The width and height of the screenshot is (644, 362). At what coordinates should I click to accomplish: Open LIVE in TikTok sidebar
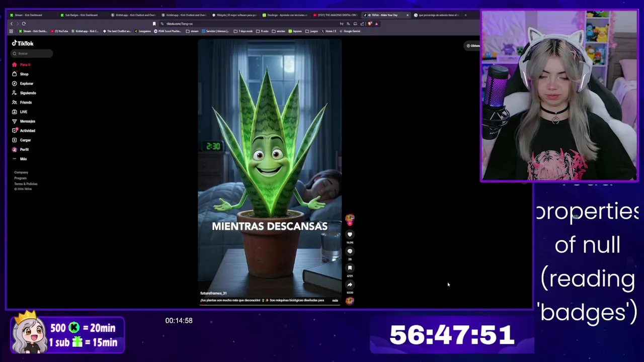[x=20, y=112]
